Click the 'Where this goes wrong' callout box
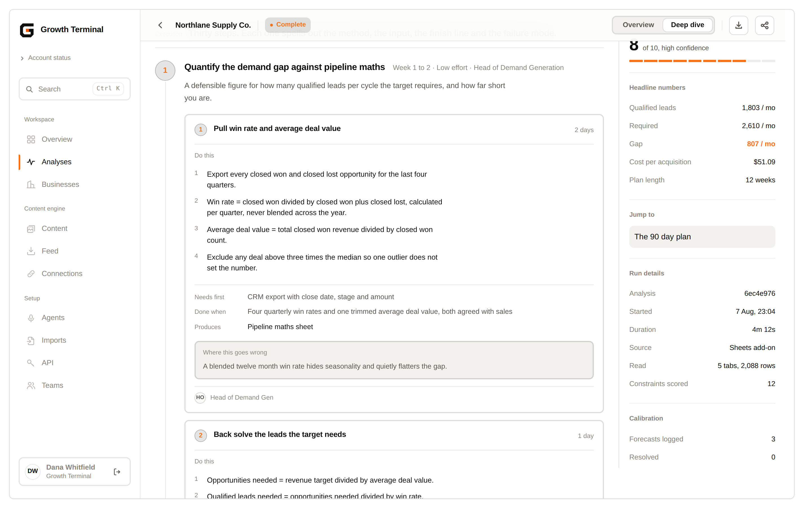 394,360
